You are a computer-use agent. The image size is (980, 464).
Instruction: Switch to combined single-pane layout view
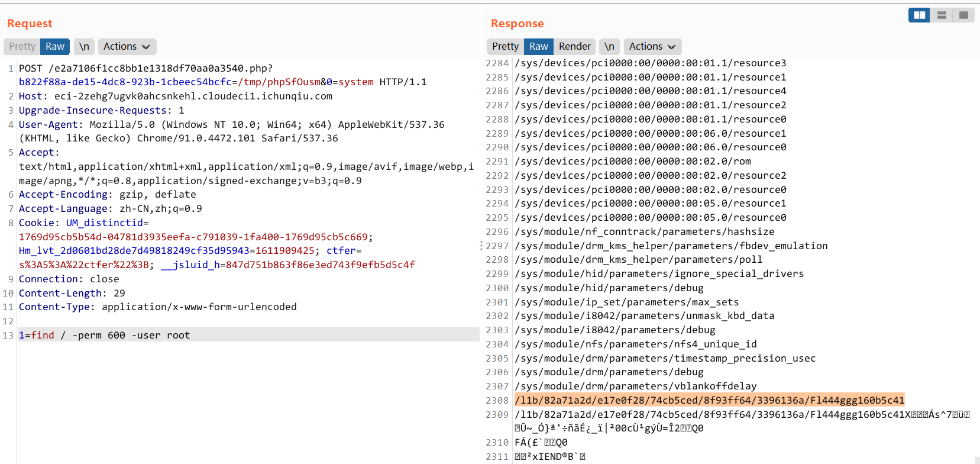click(963, 15)
